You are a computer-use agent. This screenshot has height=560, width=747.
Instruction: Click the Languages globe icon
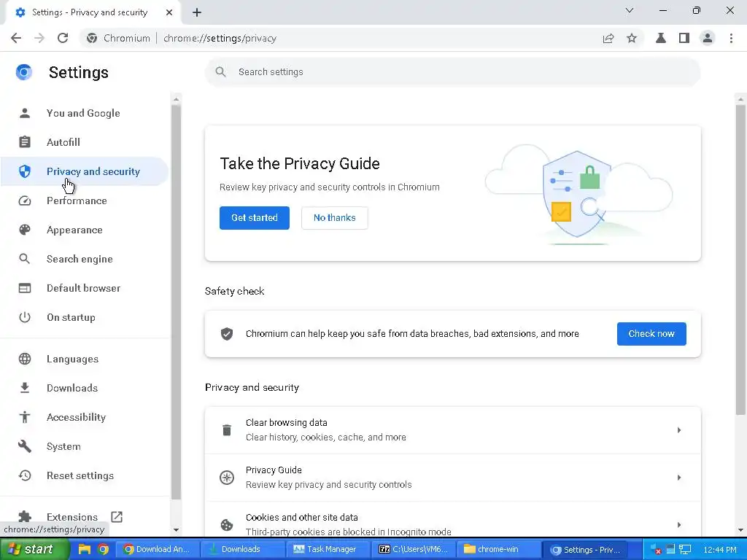point(25,359)
